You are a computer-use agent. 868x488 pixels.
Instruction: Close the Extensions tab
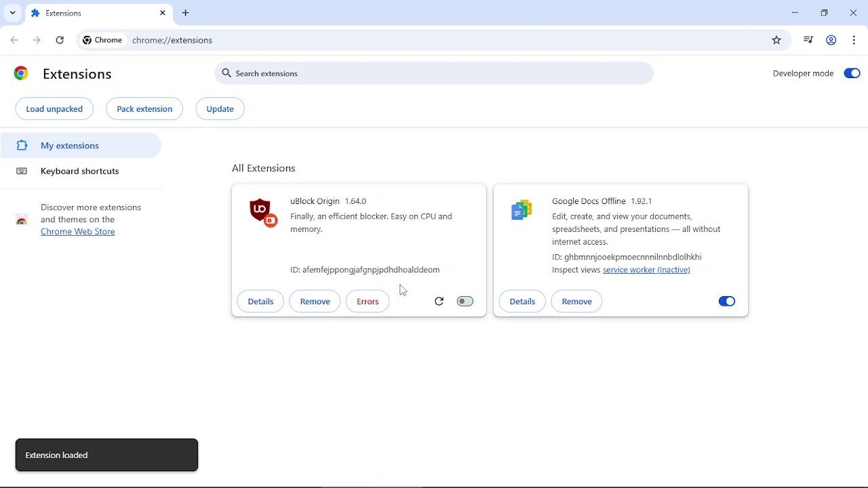point(163,13)
